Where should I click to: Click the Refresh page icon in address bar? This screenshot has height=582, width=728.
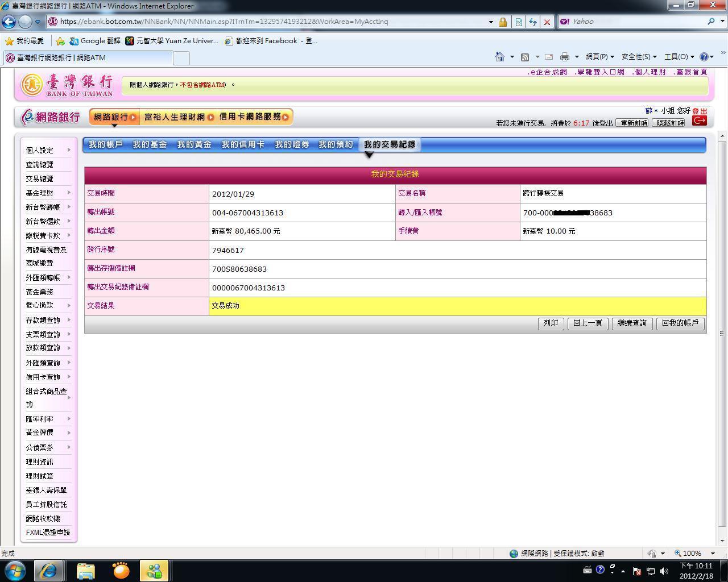coord(532,22)
